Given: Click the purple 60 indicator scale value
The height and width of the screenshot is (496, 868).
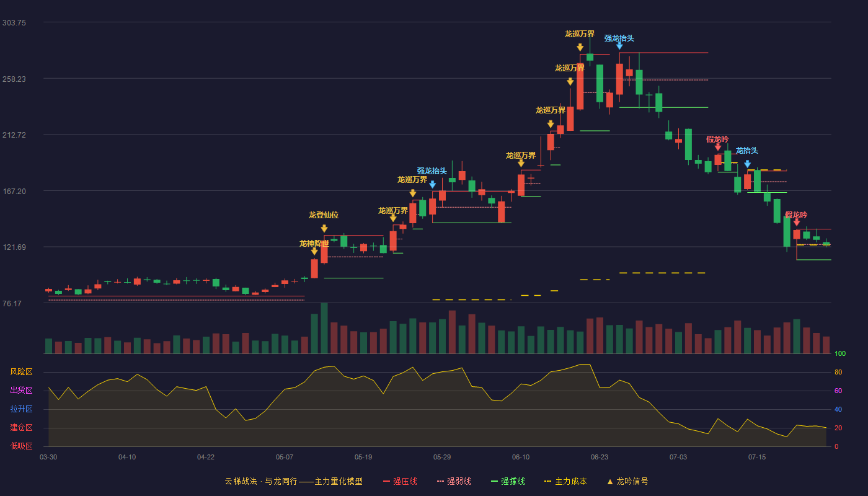Looking at the screenshot, I should click(x=838, y=391).
